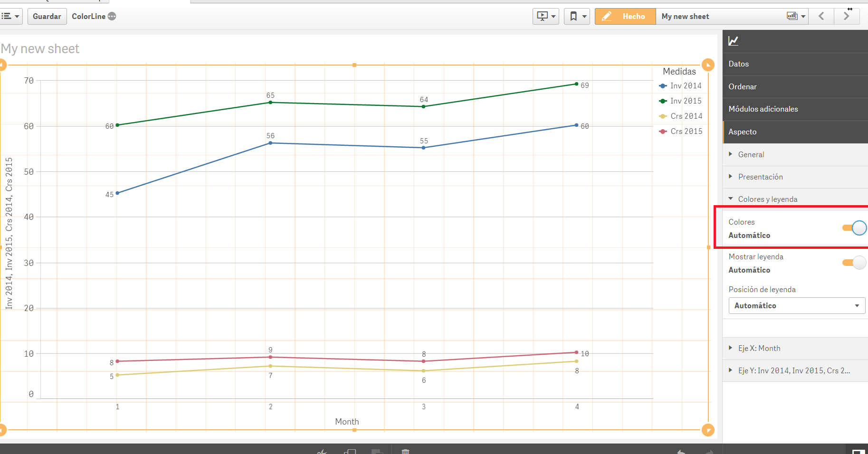This screenshot has width=868, height=454.
Task: Select the Inv 2014 data point labeled 55
Action: [x=424, y=148]
